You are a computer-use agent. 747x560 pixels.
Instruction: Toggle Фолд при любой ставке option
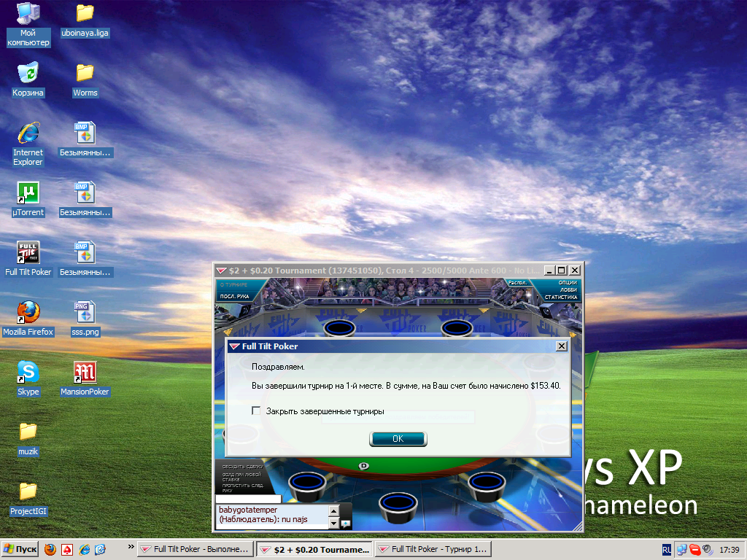pyautogui.click(x=241, y=477)
